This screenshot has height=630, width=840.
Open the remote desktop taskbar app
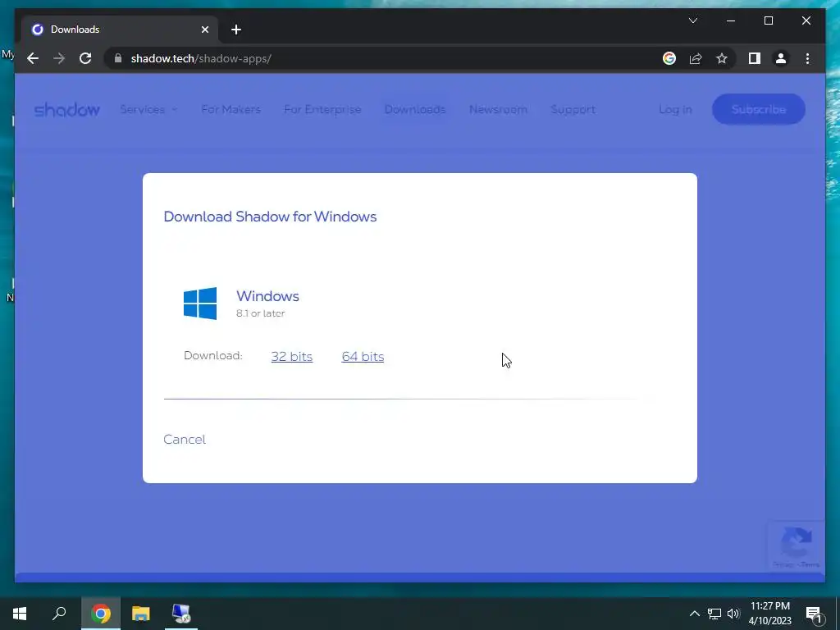(181, 614)
